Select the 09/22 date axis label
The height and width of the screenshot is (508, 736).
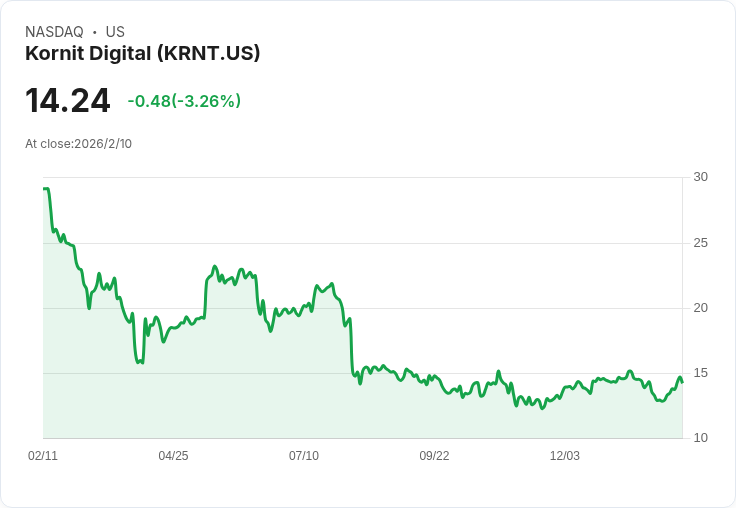tap(434, 456)
